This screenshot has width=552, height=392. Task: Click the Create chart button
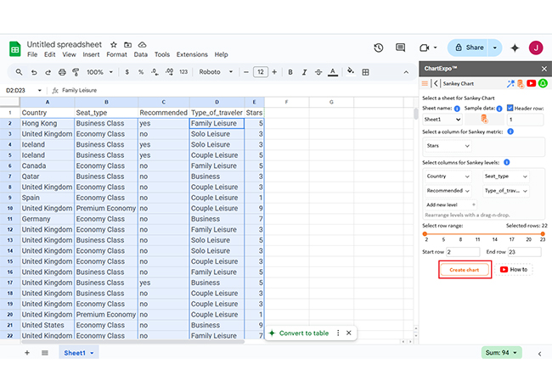click(465, 270)
